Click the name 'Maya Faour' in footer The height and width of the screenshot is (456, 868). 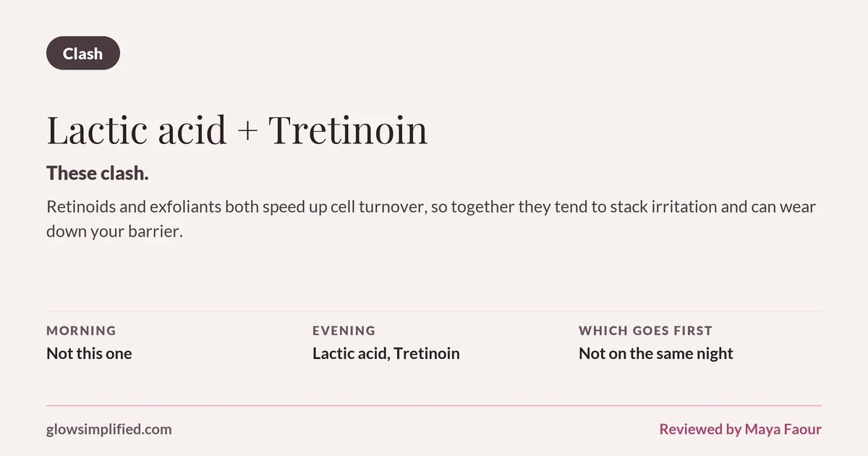click(x=783, y=429)
